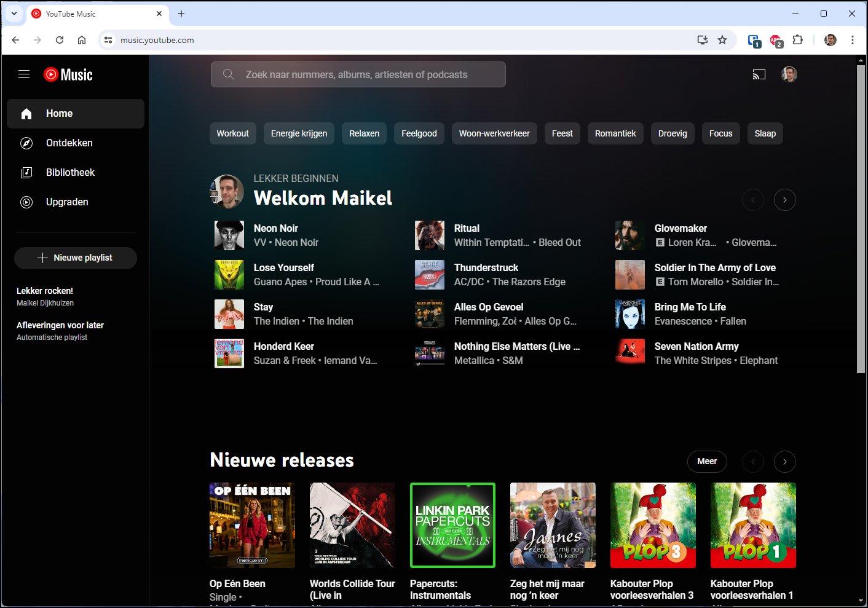Click the Upgraden circle icon
The image size is (868, 608).
(x=26, y=202)
